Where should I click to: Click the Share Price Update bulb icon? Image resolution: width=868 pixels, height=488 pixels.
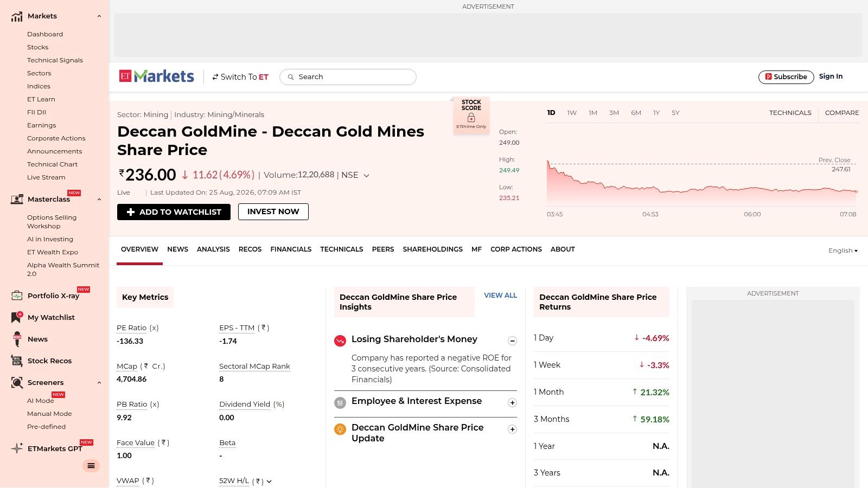[x=340, y=429]
